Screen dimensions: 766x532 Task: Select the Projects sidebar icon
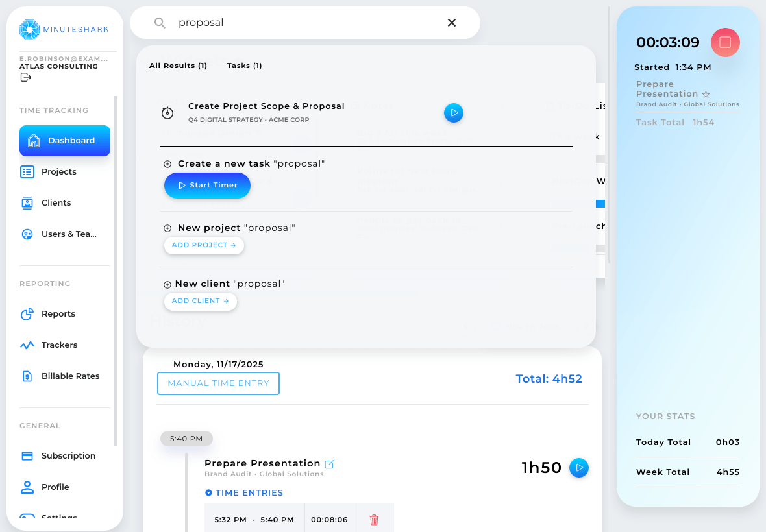tap(27, 171)
